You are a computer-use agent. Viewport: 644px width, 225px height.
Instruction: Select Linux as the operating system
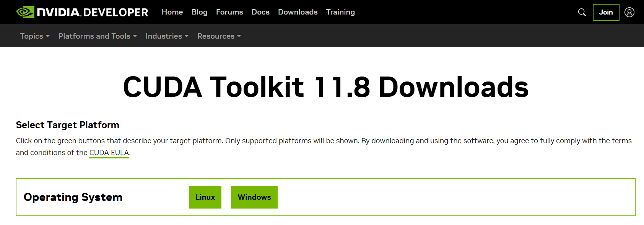click(x=205, y=197)
